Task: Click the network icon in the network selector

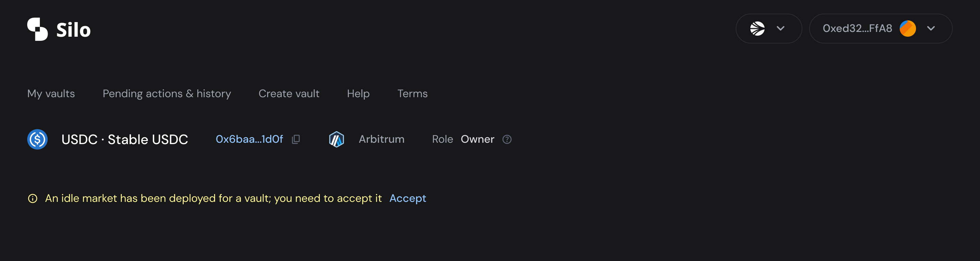Action: pyautogui.click(x=757, y=28)
